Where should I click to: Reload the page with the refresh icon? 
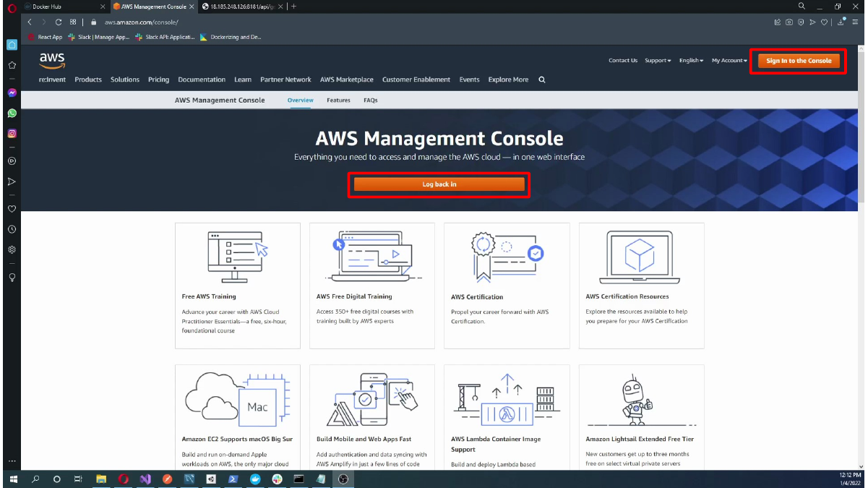pos(59,22)
